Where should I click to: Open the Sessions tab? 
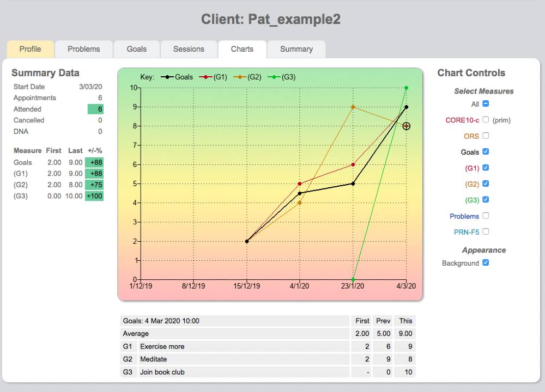[189, 49]
